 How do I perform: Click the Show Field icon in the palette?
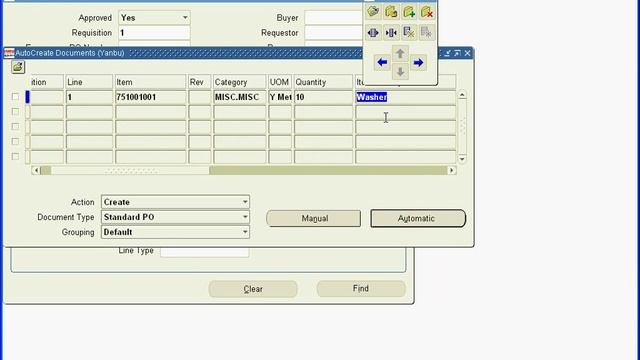coord(409,33)
